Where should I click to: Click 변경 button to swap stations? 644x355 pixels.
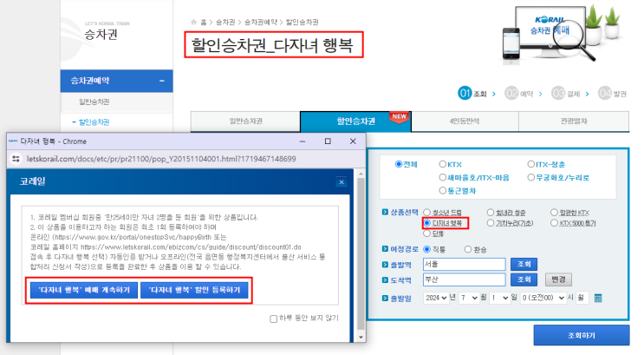[x=558, y=279]
